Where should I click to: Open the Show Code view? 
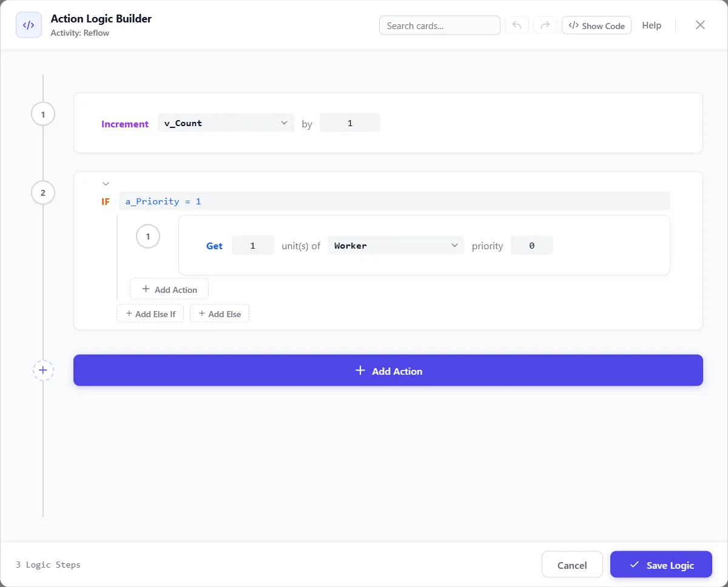pyautogui.click(x=597, y=25)
